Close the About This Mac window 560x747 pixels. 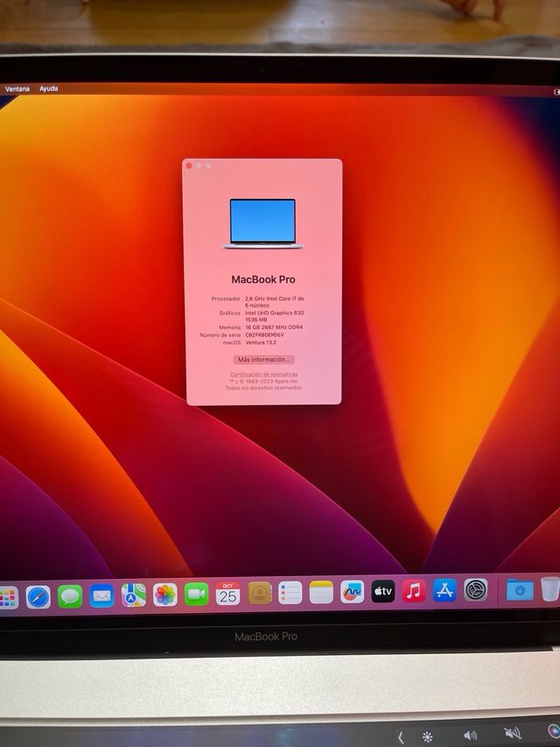[189, 166]
